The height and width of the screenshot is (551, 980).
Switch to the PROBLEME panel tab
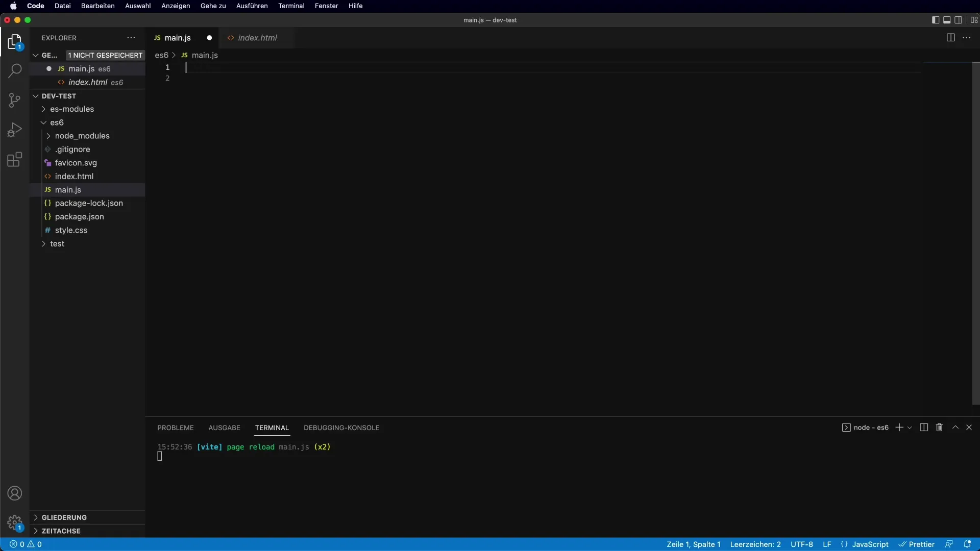pos(176,428)
